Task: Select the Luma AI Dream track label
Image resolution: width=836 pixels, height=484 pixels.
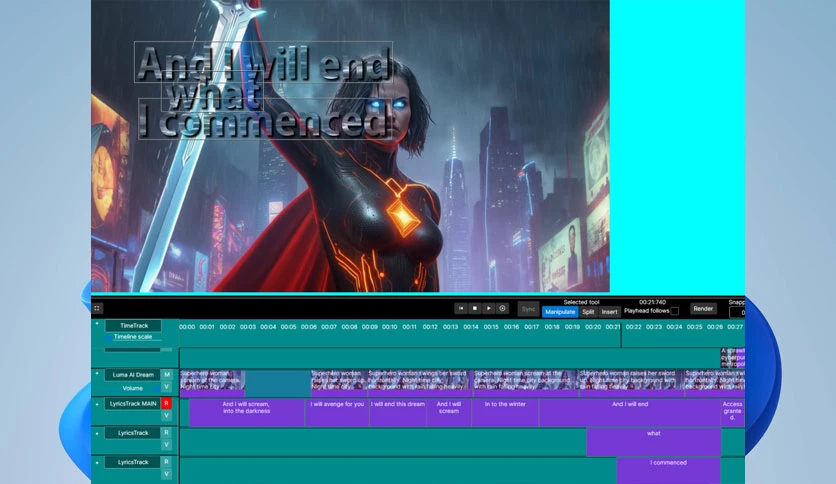Action: [133, 375]
